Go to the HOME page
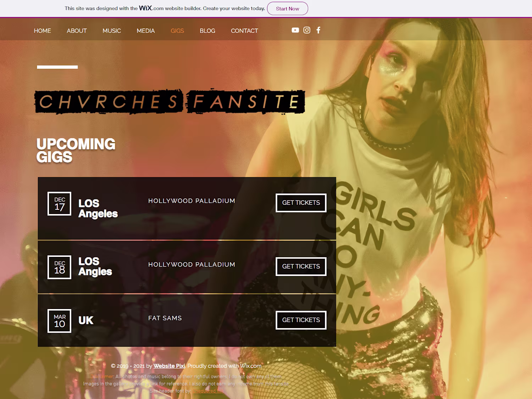 [x=43, y=31]
